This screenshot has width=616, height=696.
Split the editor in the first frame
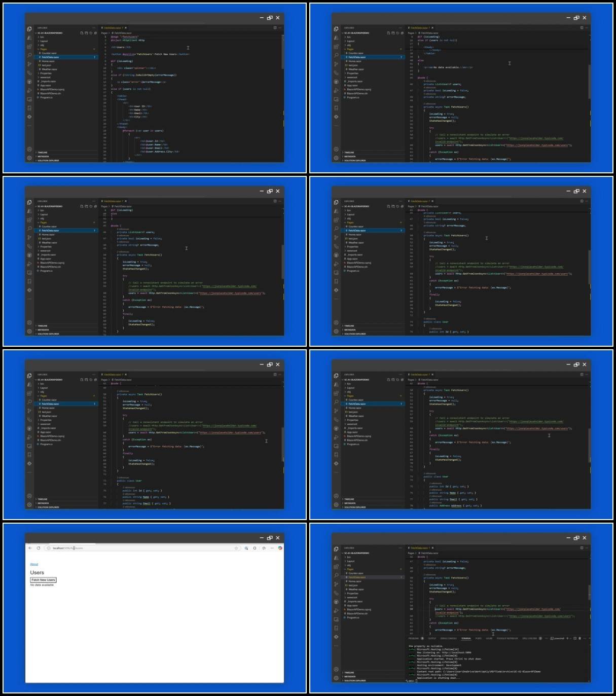275,28
